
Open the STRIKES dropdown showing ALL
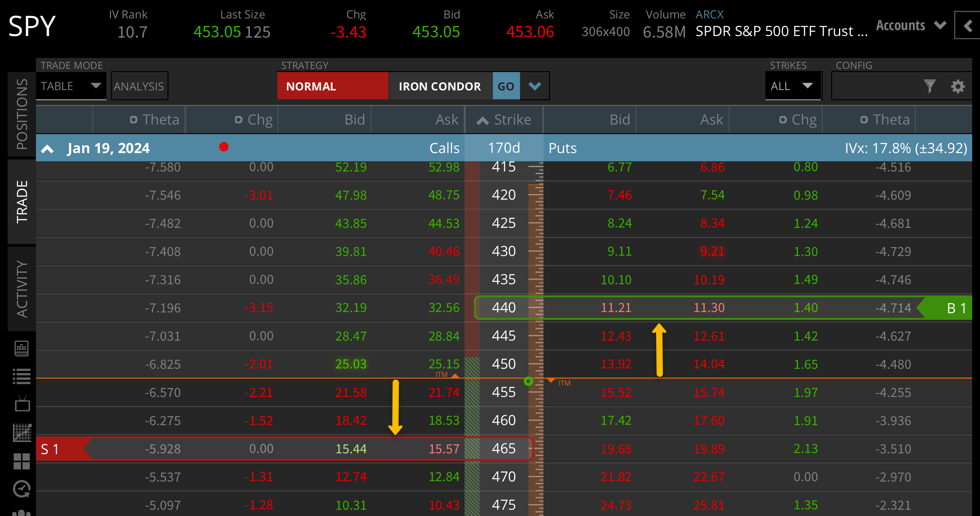[x=792, y=86]
